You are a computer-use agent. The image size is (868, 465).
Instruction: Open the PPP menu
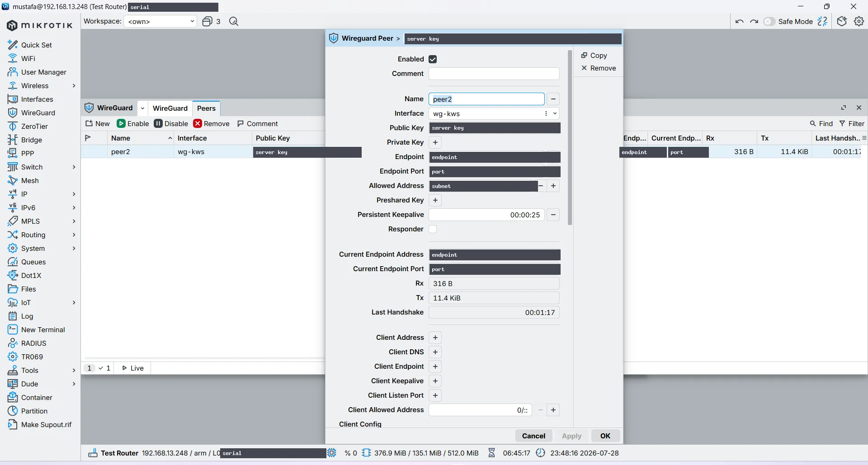21,153
